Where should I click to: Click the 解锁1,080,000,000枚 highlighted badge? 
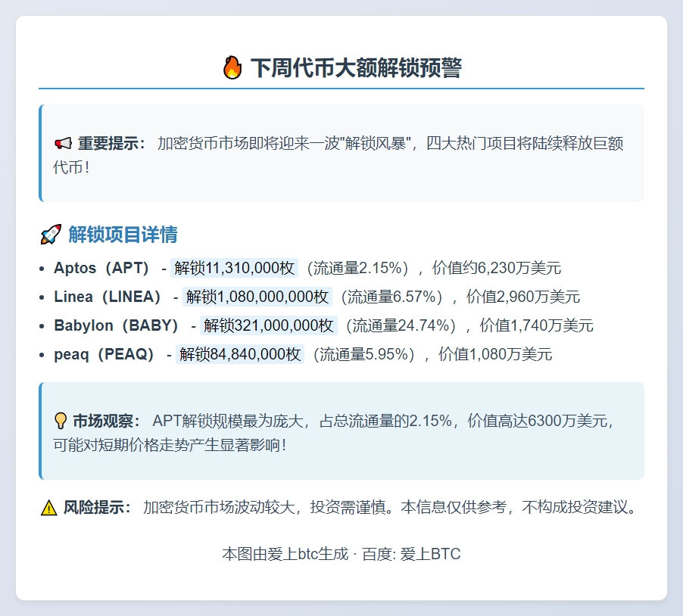click(x=257, y=297)
